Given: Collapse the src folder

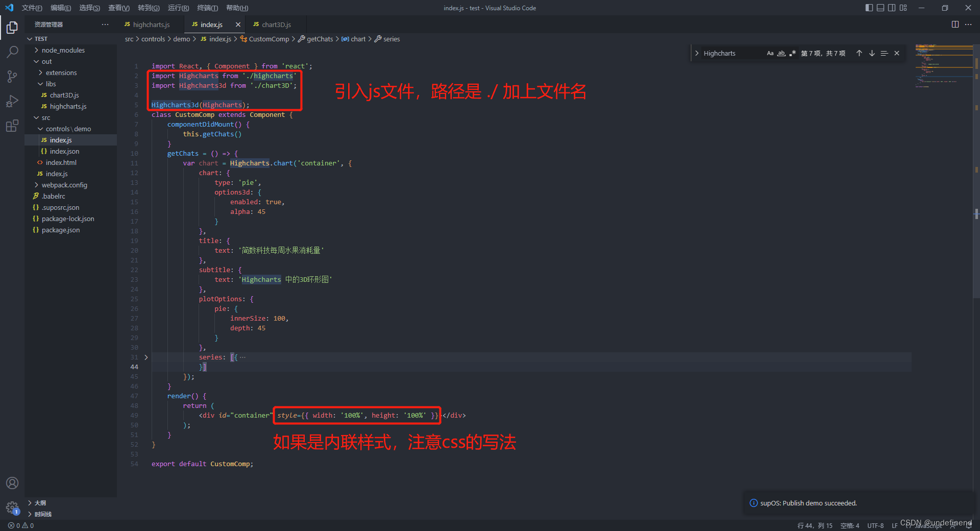Looking at the screenshot, I should pos(70,117).
